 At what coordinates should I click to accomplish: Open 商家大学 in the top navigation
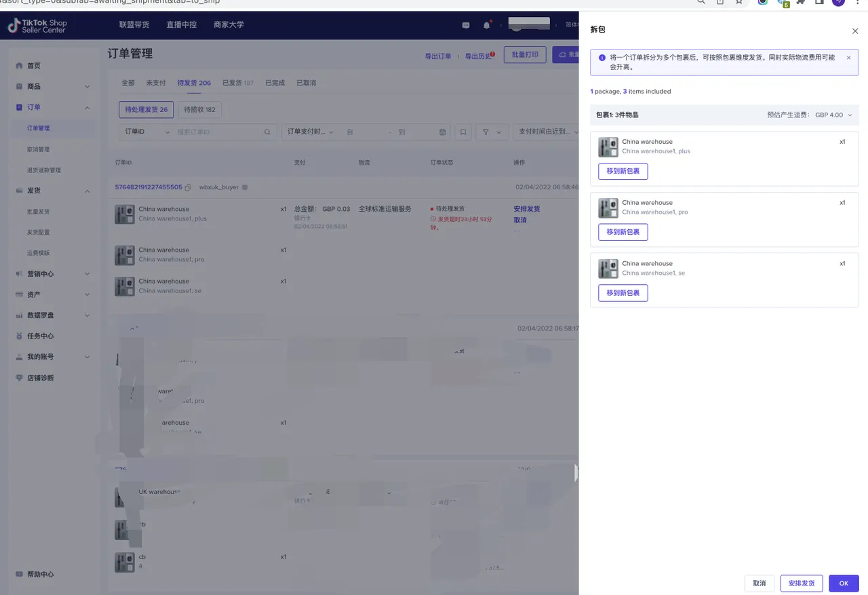pos(229,25)
